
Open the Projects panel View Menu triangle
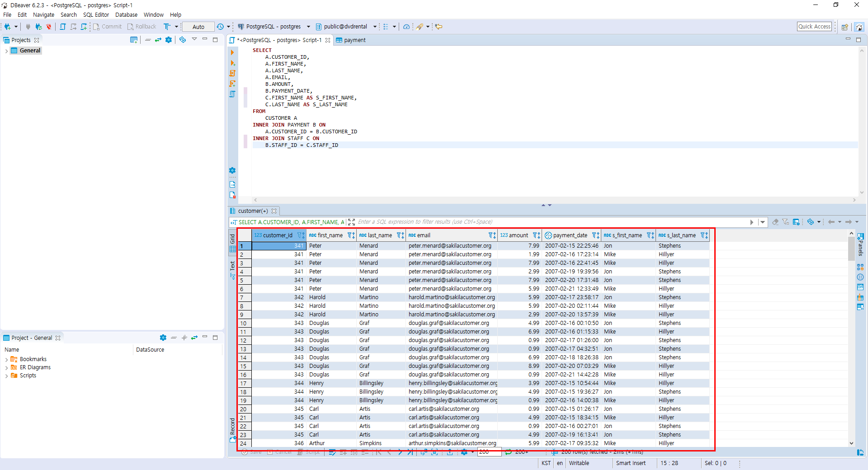click(x=194, y=39)
